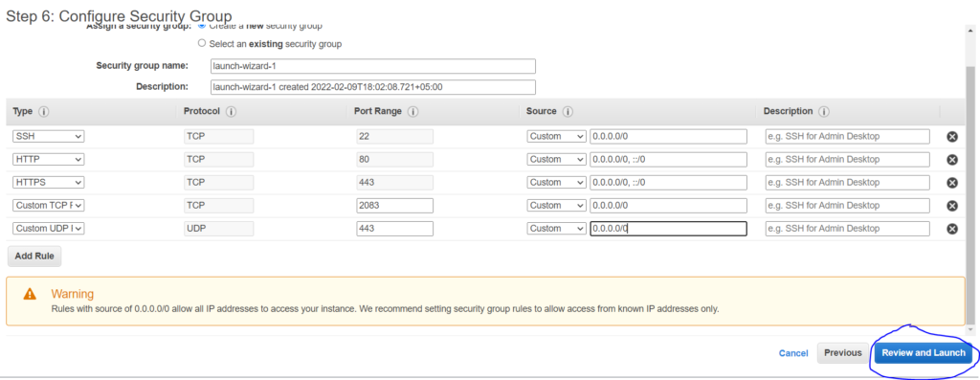Open the Custom UDP type dropdown

[48, 228]
